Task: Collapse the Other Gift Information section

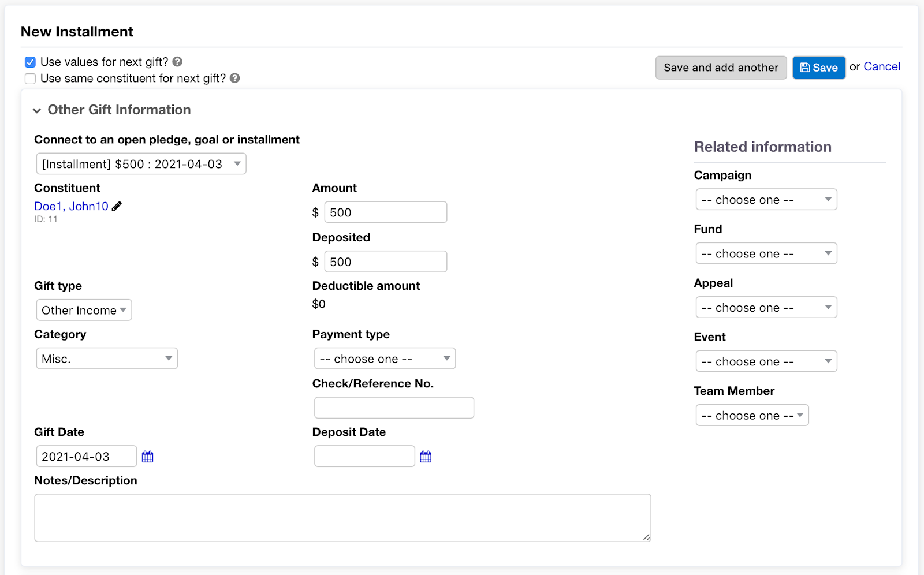Action: coord(37,110)
